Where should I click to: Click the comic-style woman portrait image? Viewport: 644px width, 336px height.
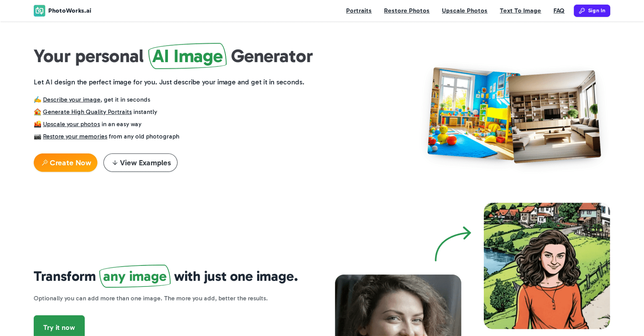pyautogui.click(x=547, y=266)
